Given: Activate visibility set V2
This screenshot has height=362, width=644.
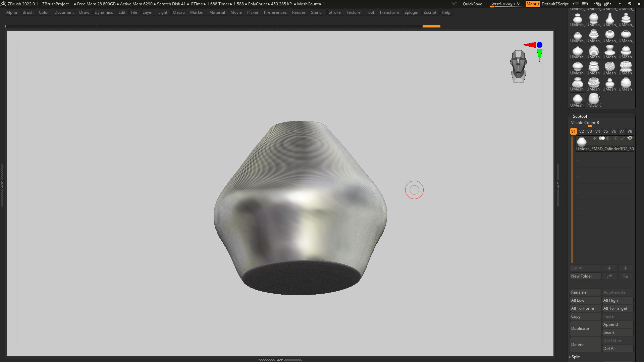Looking at the screenshot, I should [x=581, y=131].
